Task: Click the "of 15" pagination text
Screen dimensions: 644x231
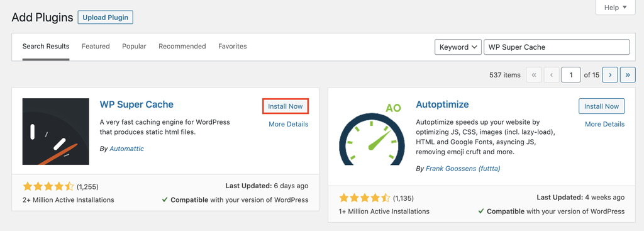Action: pyautogui.click(x=591, y=76)
